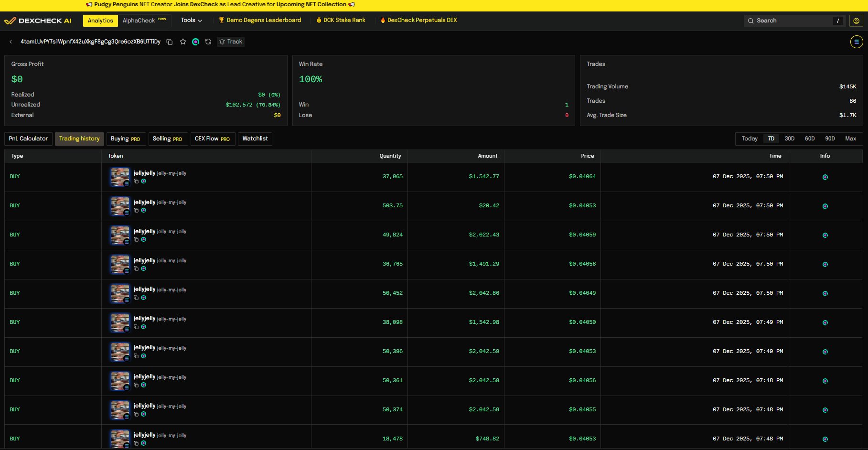Select the Max time range option
The height and width of the screenshot is (450, 868).
(850, 139)
